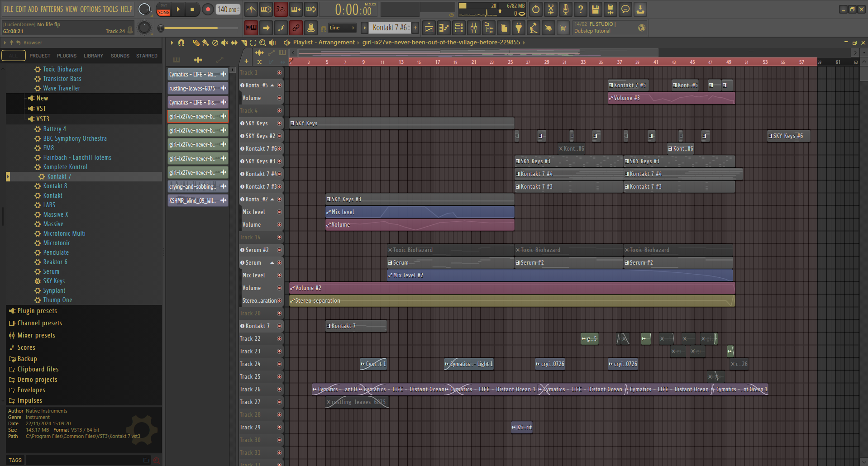Toggle the link-to-controller chain button

[296, 28]
